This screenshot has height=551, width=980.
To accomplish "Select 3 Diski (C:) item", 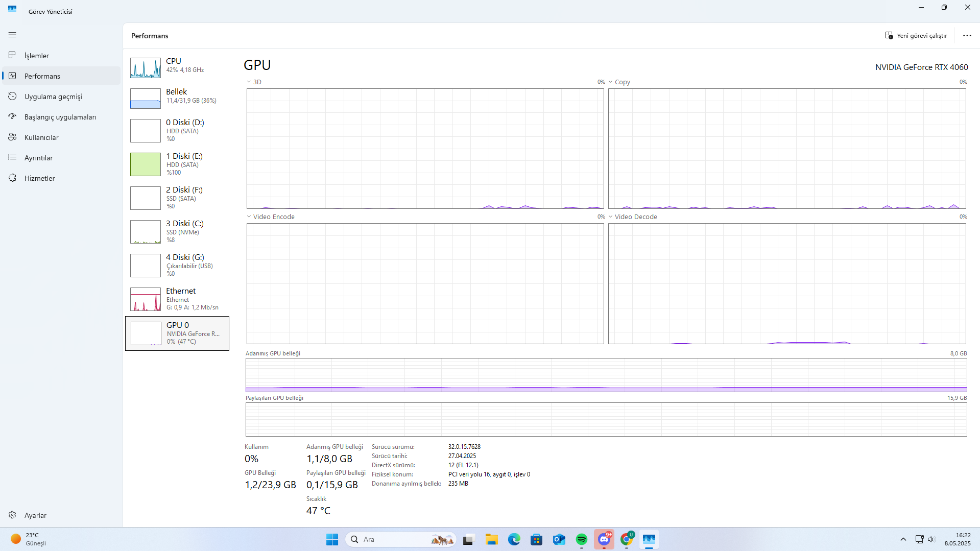I will [x=177, y=232].
